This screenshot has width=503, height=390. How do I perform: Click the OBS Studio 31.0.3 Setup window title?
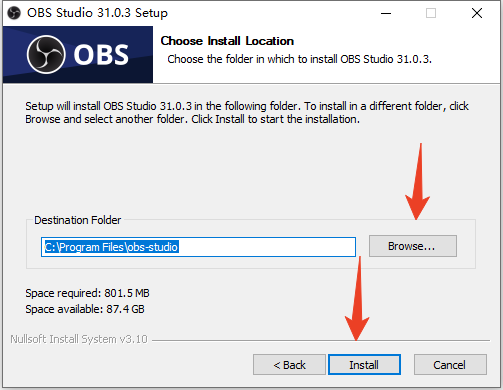[x=97, y=13]
